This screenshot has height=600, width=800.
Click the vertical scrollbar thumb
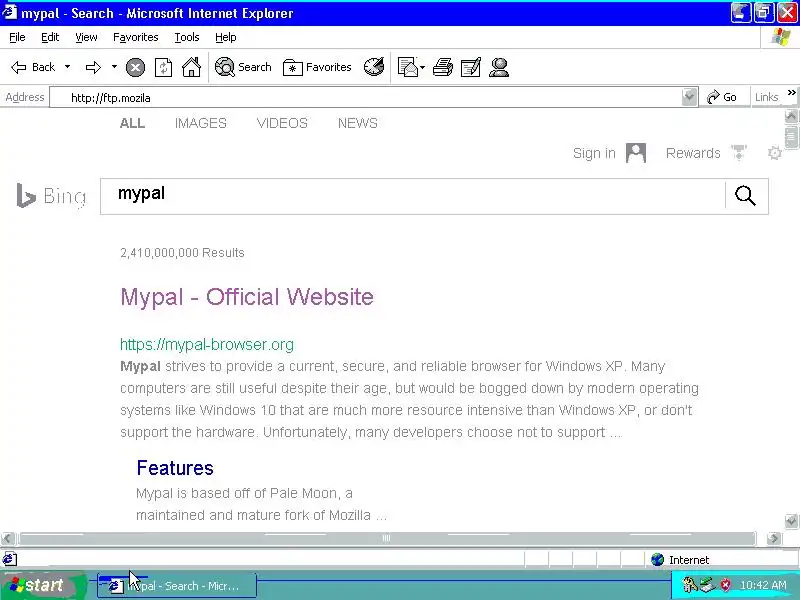[791, 137]
